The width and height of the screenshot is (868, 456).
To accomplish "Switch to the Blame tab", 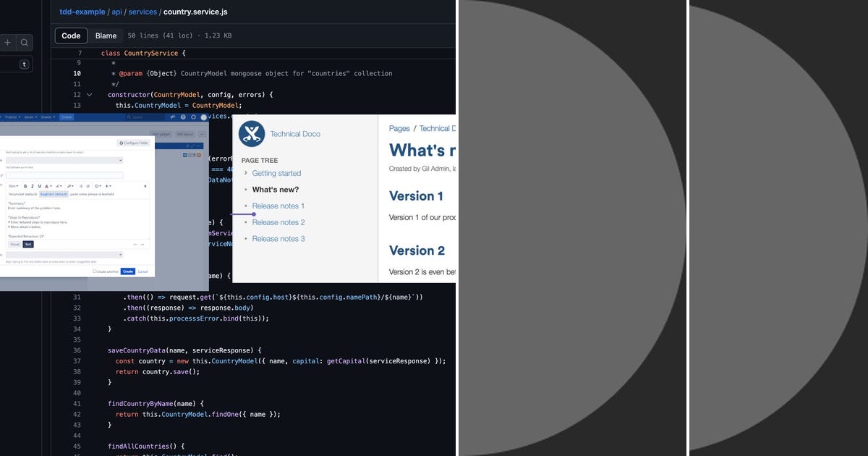I will pos(106,35).
